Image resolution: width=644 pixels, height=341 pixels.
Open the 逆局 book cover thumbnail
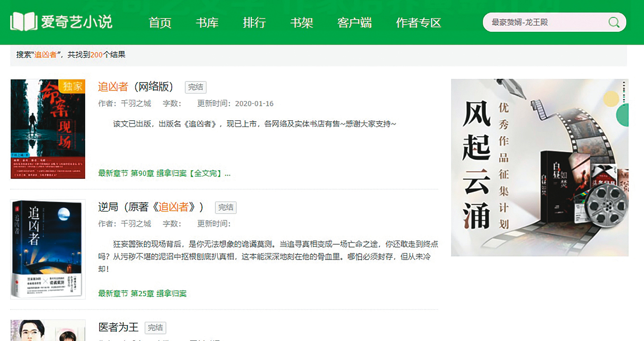click(x=48, y=249)
